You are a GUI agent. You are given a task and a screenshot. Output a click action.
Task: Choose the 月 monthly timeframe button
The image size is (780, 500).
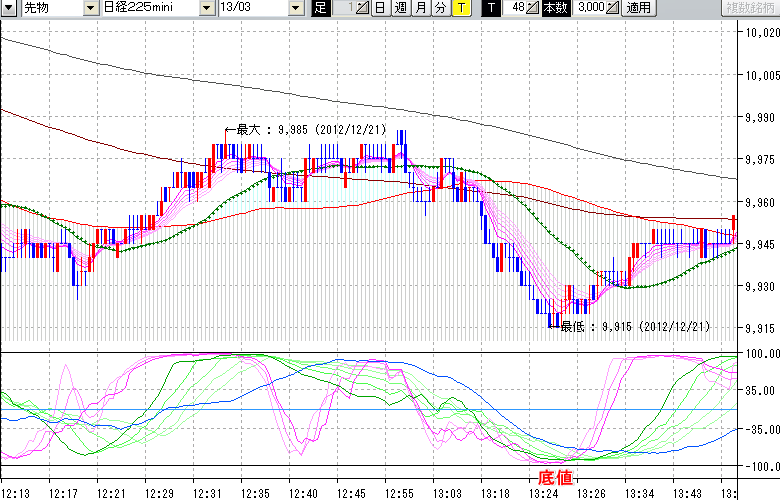tap(420, 8)
